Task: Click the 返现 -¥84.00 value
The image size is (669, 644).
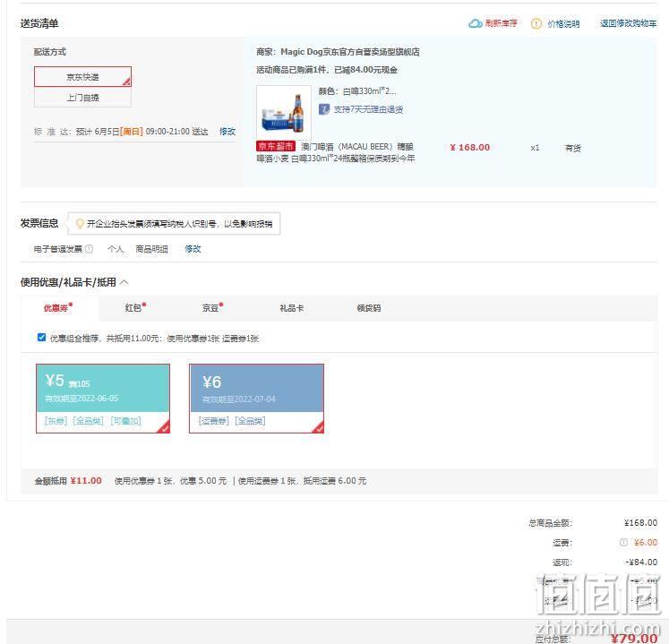Action: coord(641,562)
